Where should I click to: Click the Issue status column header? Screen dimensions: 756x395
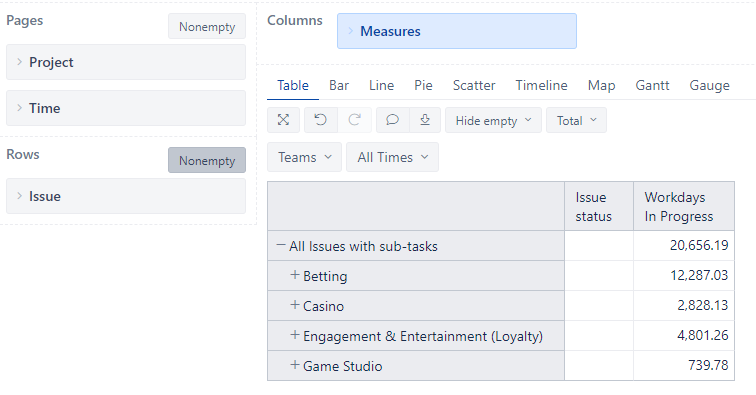[x=599, y=206]
